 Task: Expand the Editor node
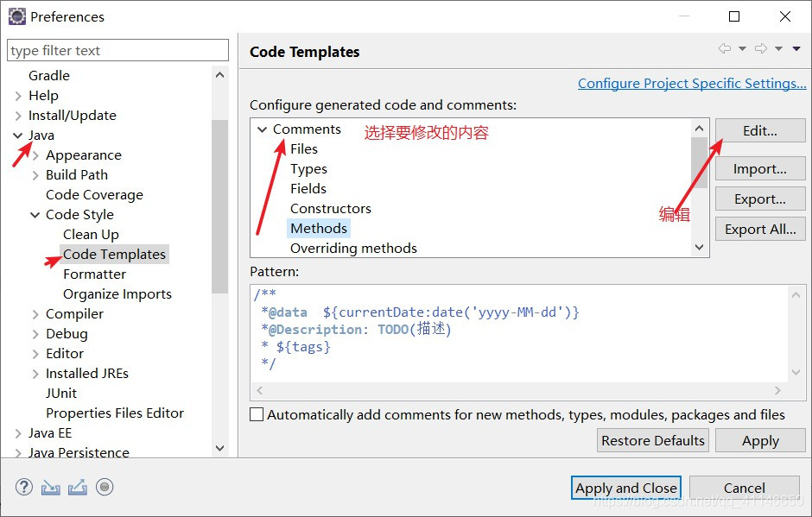(x=35, y=354)
